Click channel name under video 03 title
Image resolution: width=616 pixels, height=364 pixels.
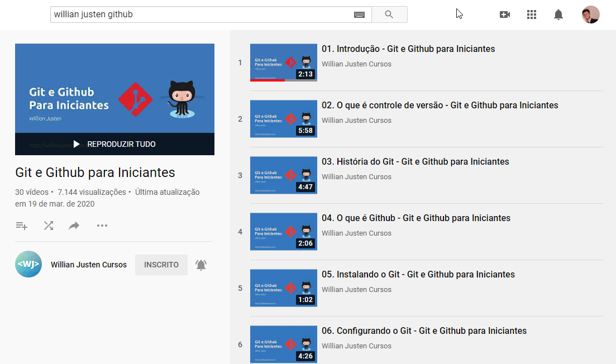(356, 177)
